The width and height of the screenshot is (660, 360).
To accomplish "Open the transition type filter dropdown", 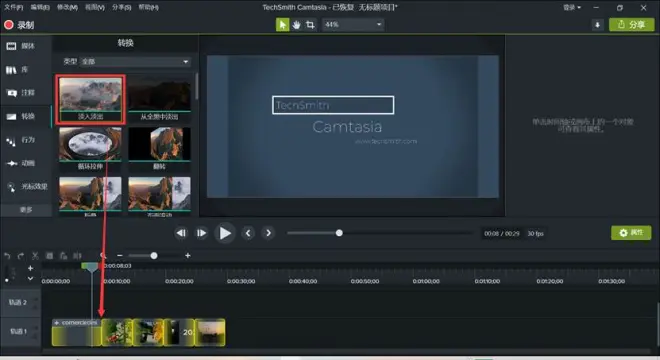I will tap(135, 61).
